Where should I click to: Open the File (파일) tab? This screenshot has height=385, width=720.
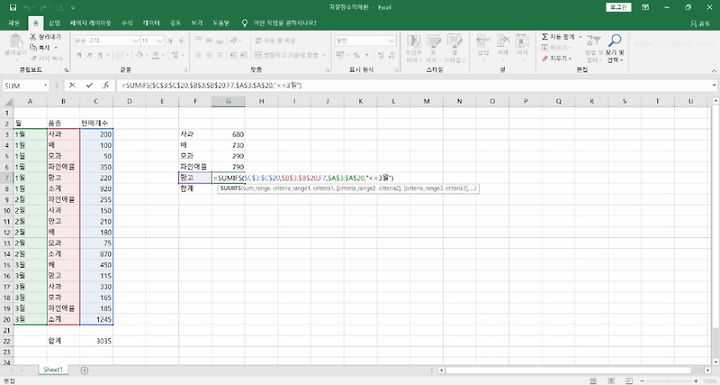coord(14,23)
